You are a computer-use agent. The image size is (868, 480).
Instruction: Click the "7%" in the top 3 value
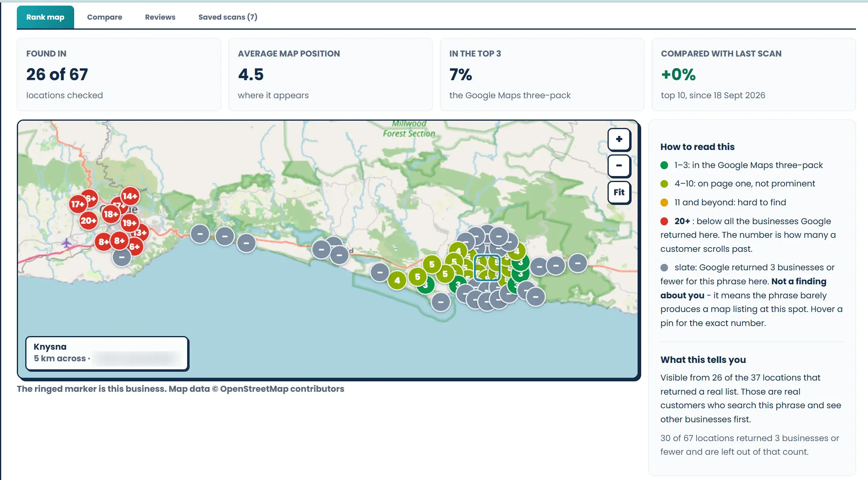click(x=461, y=75)
